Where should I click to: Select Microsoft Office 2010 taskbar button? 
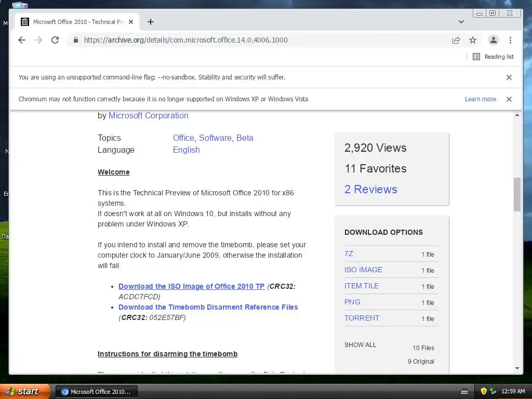coord(96,392)
